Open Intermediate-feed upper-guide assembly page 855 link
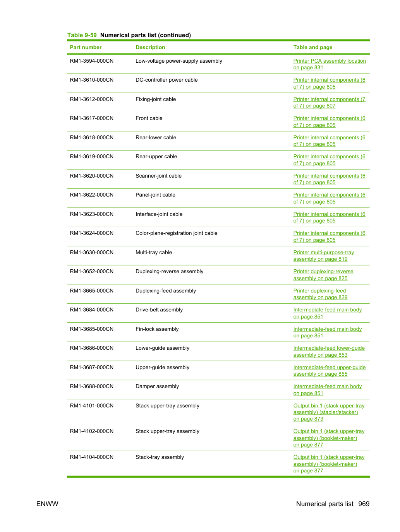400x532 pixels. click(330, 371)
